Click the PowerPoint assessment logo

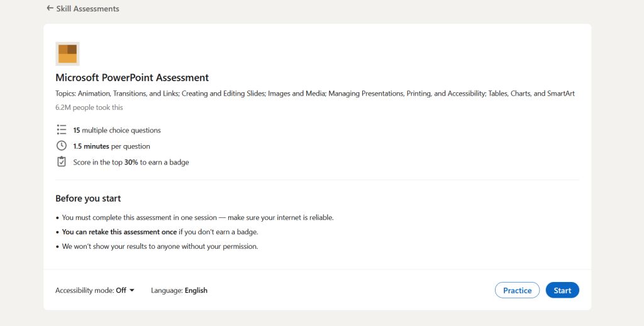[x=67, y=54]
